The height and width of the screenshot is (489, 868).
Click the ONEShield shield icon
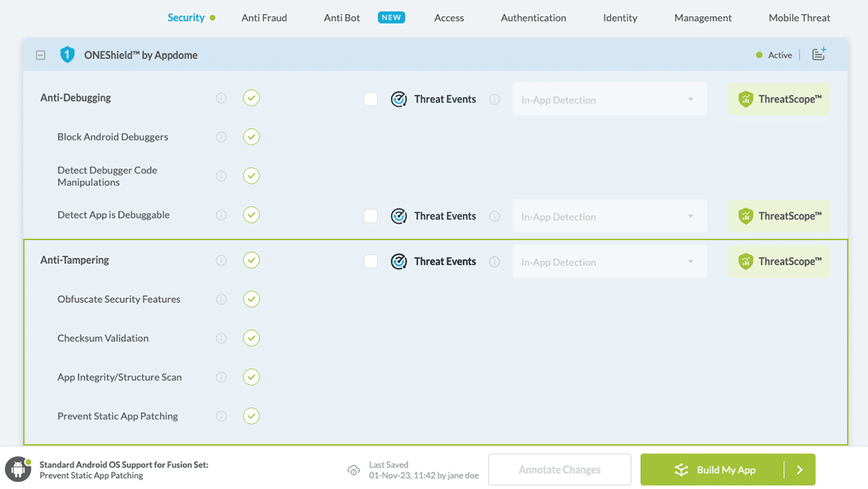67,55
